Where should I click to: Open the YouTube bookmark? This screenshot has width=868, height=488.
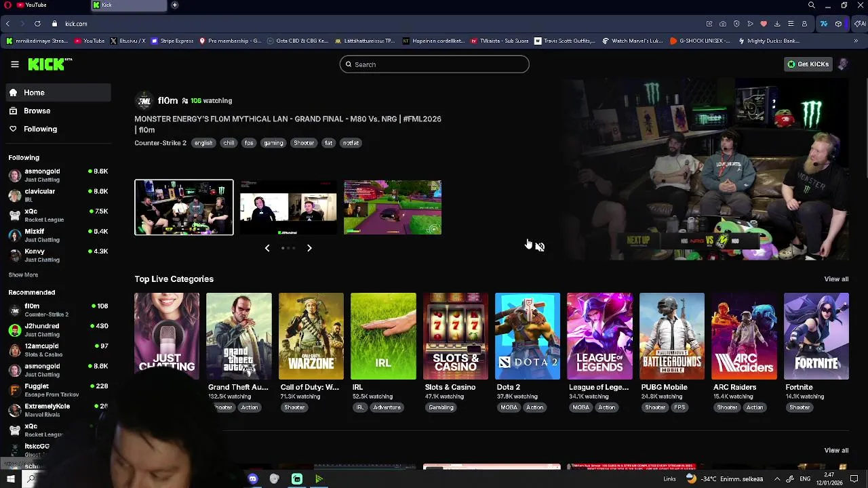[x=90, y=41]
